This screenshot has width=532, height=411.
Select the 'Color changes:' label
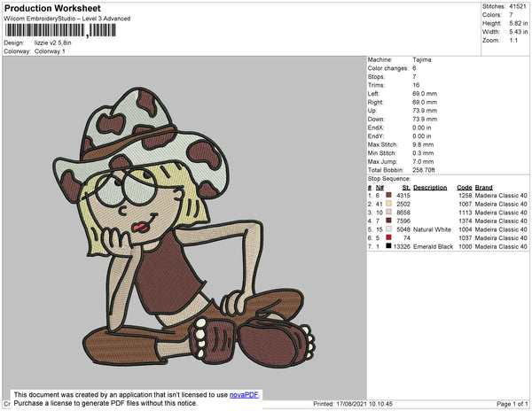387,68
